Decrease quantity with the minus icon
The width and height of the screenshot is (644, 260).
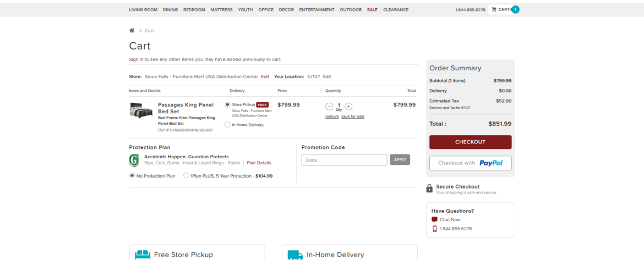329,107
